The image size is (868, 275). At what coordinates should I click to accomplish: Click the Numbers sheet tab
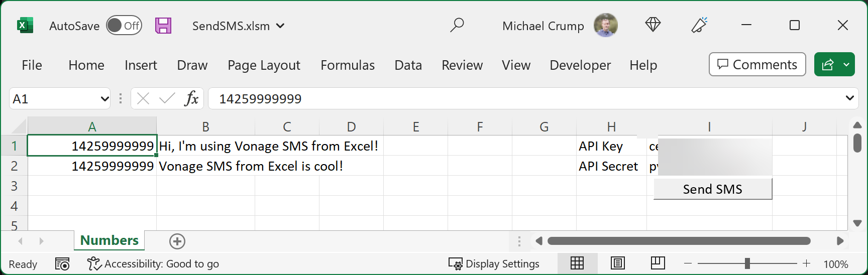(110, 240)
